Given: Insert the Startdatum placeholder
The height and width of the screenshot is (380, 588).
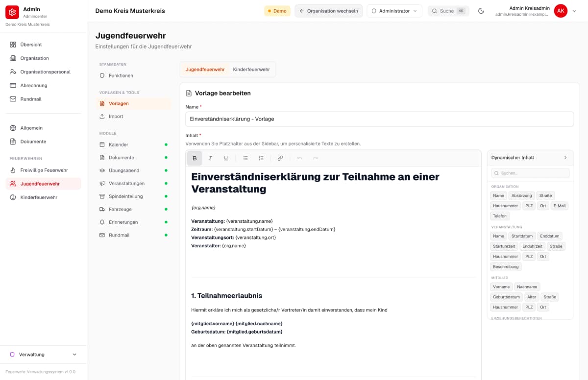Looking at the screenshot, I should tap(522, 236).
